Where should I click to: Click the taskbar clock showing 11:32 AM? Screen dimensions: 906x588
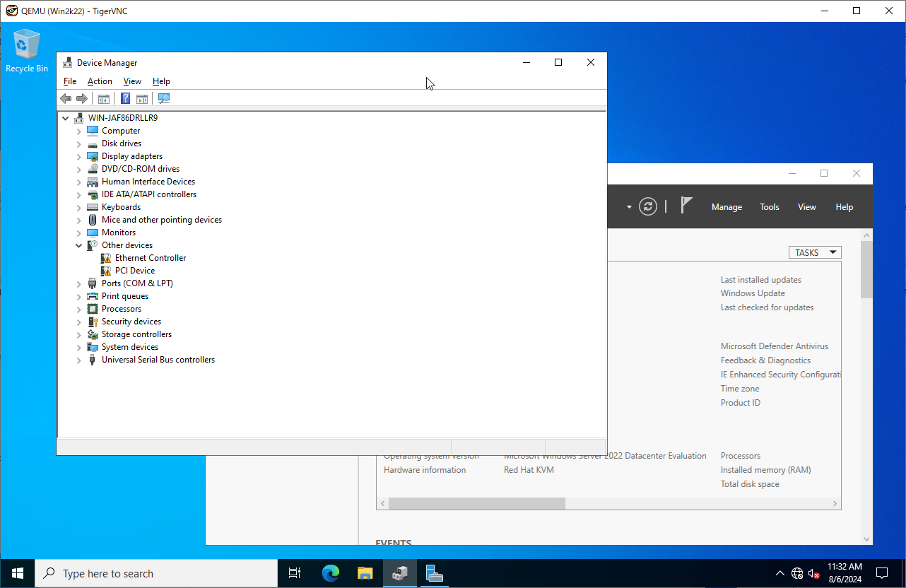pos(845,573)
